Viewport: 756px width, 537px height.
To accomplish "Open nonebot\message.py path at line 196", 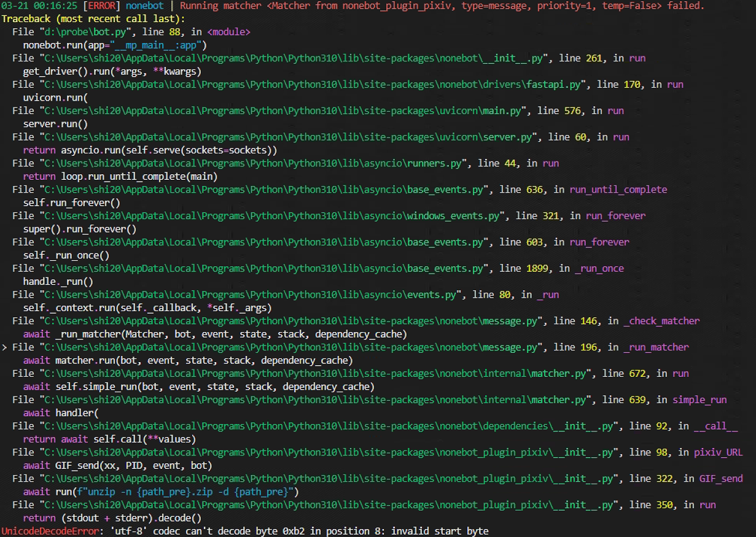I will tap(292, 347).
